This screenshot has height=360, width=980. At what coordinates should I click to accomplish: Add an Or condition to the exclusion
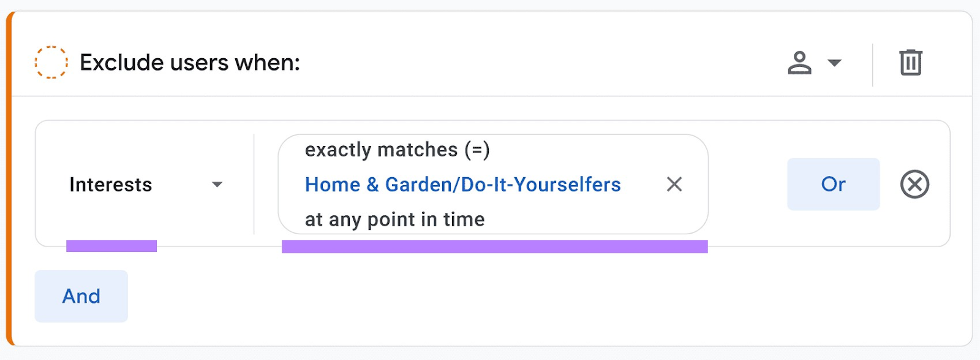pos(833,184)
